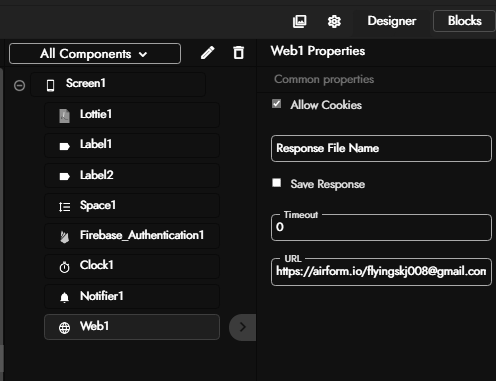Uncheck the Allow Cookies checkbox

(276, 104)
